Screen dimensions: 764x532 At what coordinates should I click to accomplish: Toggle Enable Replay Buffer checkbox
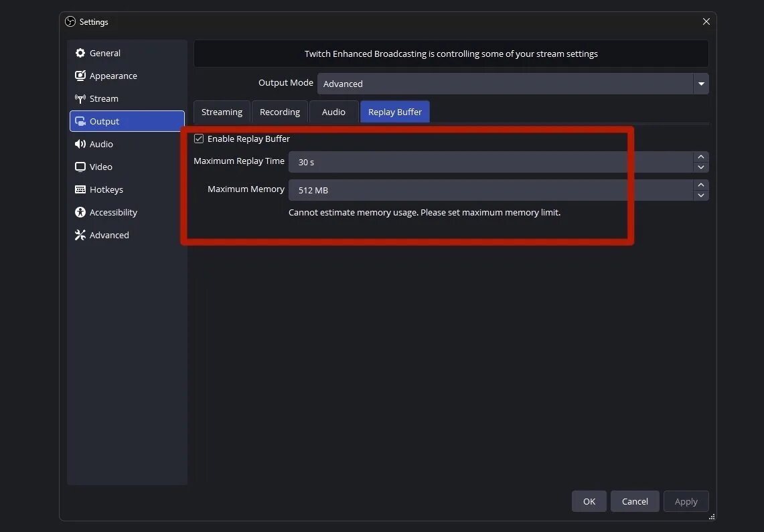pyautogui.click(x=199, y=139)
